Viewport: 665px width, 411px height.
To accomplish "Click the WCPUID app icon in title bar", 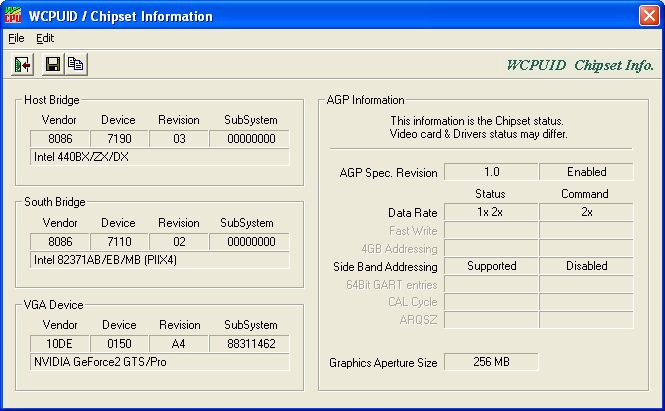I will pyautogui.click(x=13, y=15).
